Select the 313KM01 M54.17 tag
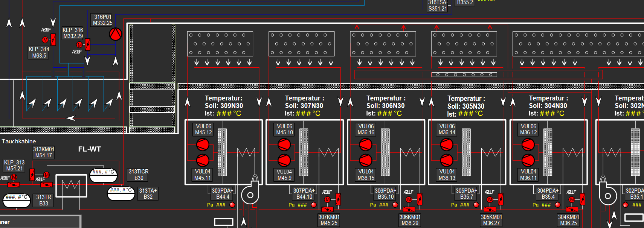Viewport: 644px width, 228px height. (44, 152)
